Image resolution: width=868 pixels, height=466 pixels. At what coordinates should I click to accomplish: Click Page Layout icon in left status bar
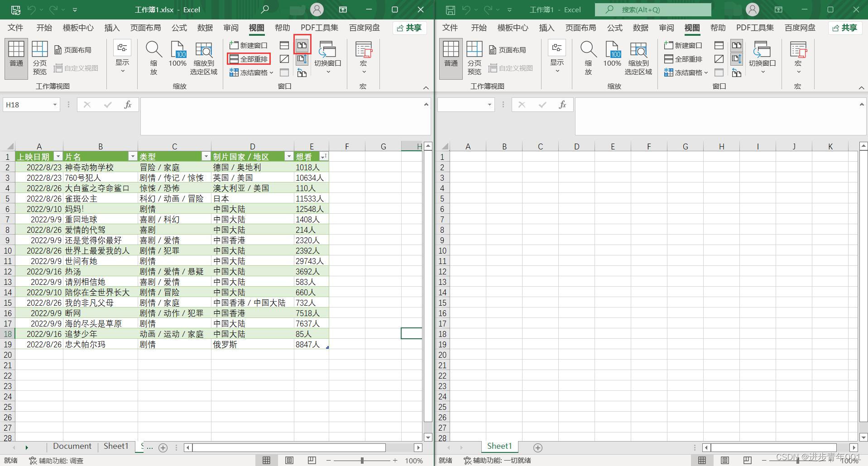click(289, 460)
